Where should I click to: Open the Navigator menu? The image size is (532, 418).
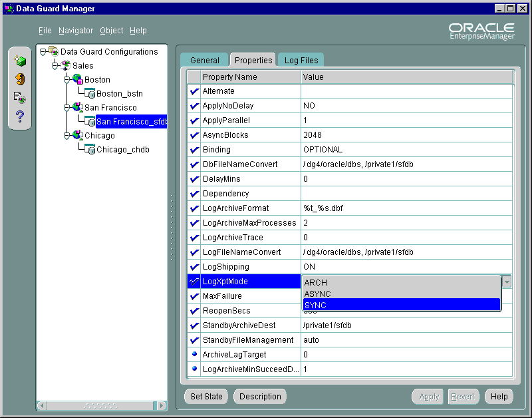pos(75,30)
